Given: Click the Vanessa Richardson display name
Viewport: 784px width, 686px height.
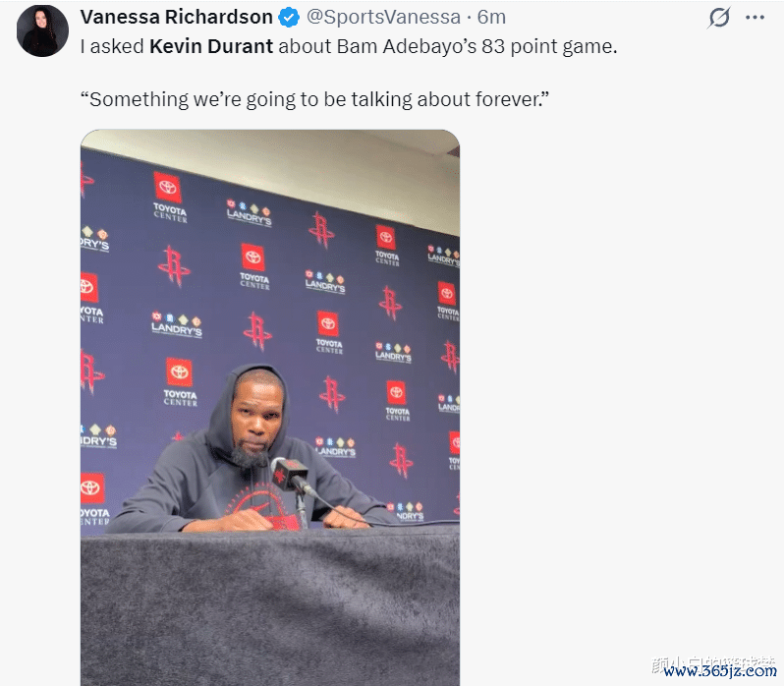Looking at the screenshot, I should click(x=176, y=17).
